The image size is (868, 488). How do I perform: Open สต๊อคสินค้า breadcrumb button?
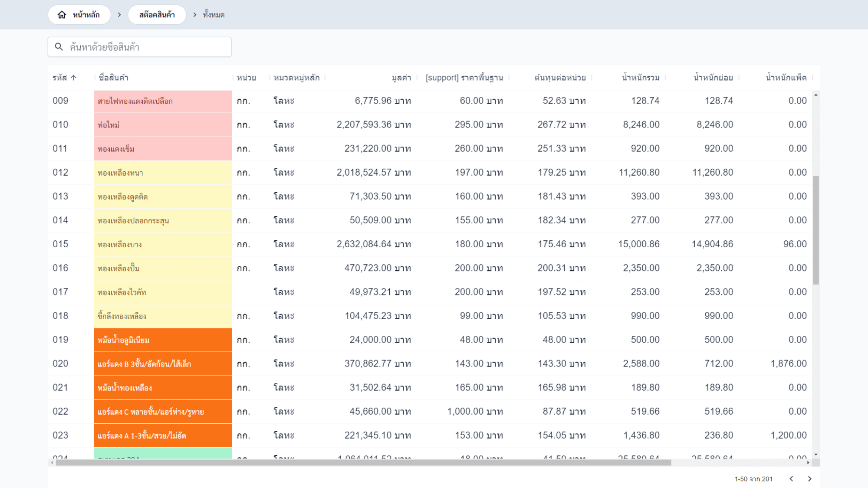(x=157, y=15)
